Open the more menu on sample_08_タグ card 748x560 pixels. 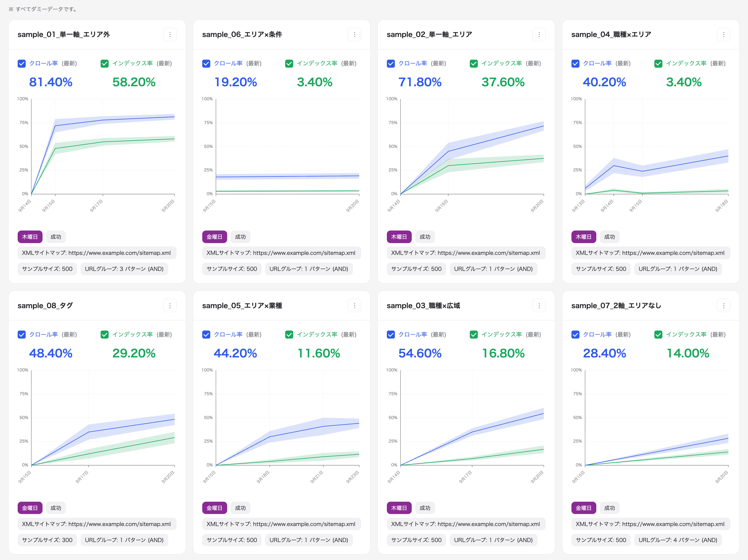170,305
